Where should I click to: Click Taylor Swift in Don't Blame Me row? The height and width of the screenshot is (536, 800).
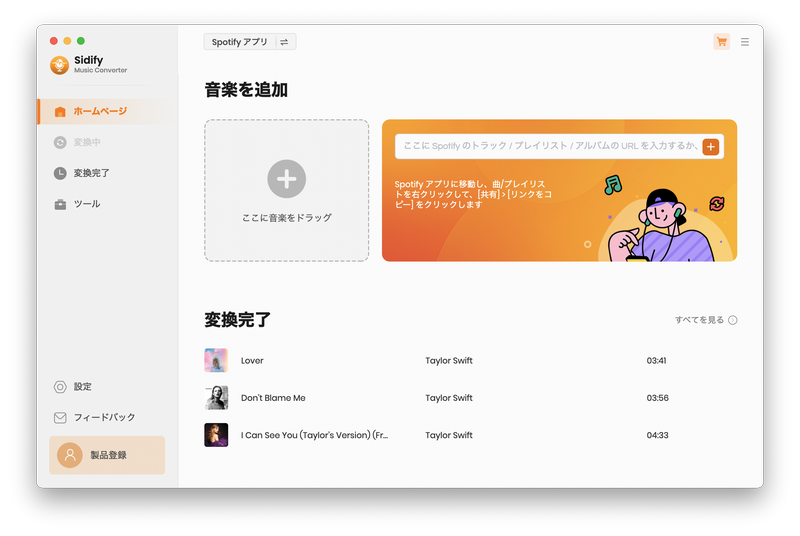coord(449,398)
